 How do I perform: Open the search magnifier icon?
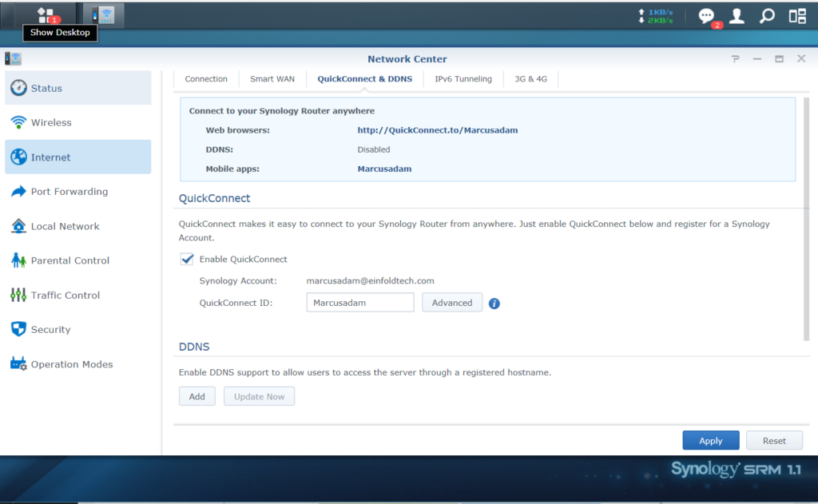(767, 16)
